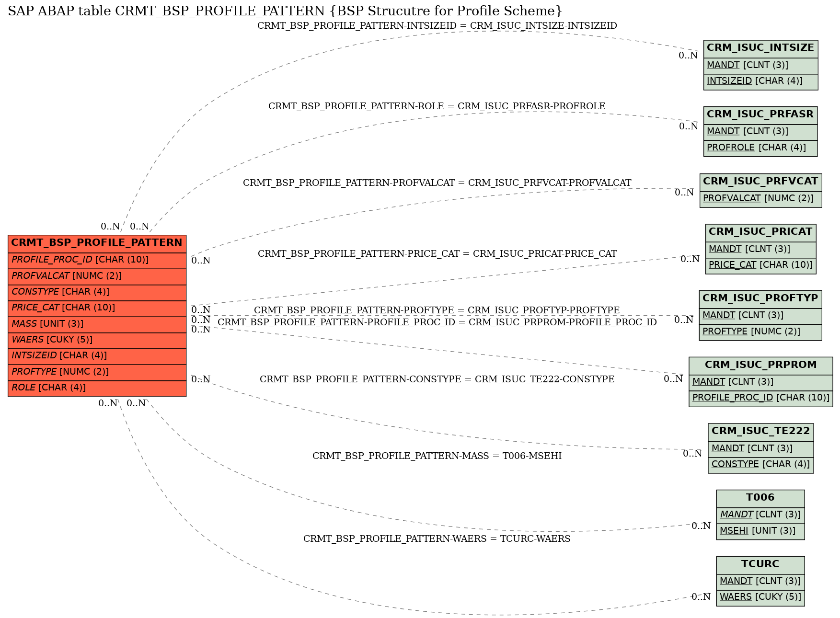Click WAERS field in TCURC table
The width and height of the screenshot is (840, 618).
[760, 597]
